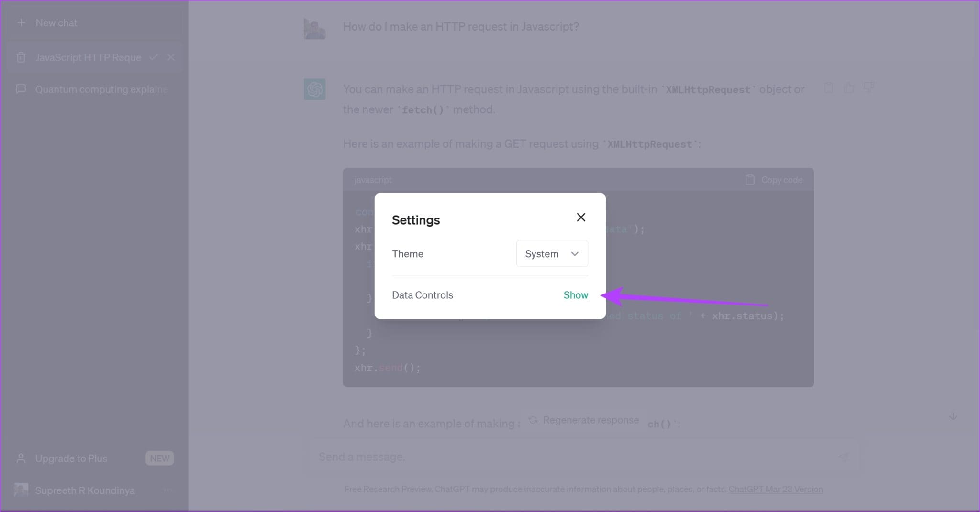Image resolution: width=980 pixels, height=512 pixels.
Task: Click the send paper-plane icon
Action: (x=844, y=457)
